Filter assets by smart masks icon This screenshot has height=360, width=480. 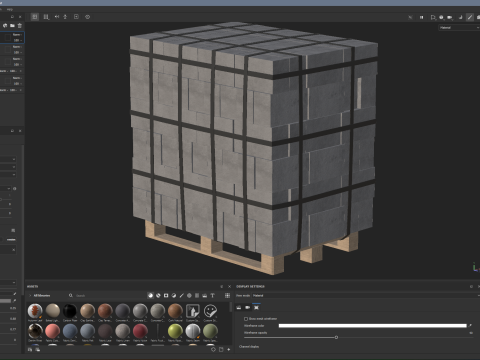(166, 295)
